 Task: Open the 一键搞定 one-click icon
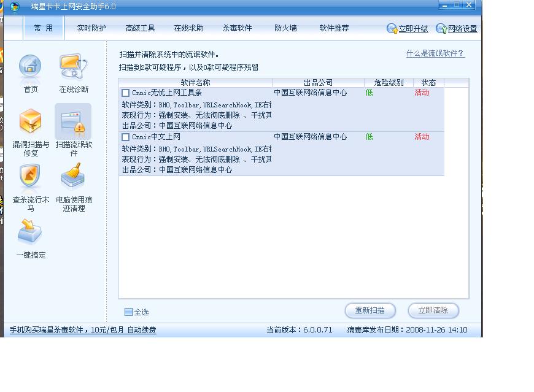(x=30, y=232)
